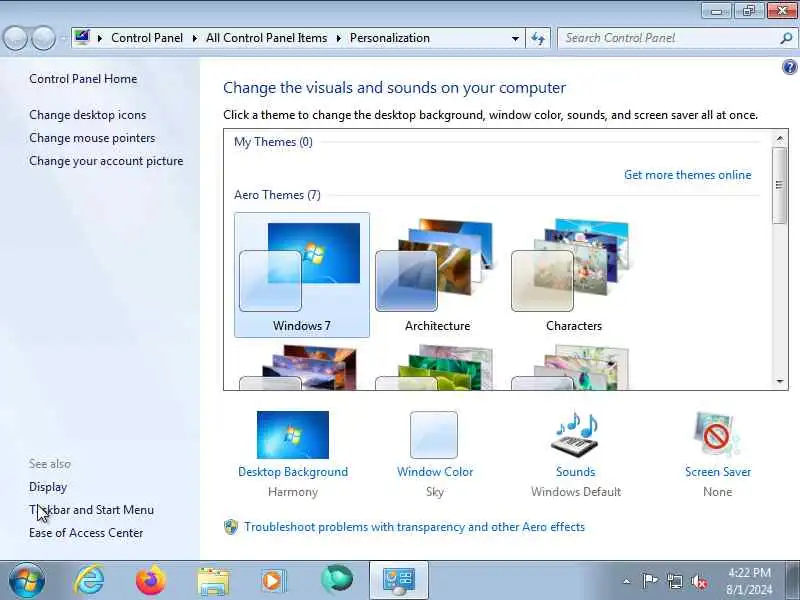Show hidden tray icons arrow
800x600 pixels.
(627, 581)
